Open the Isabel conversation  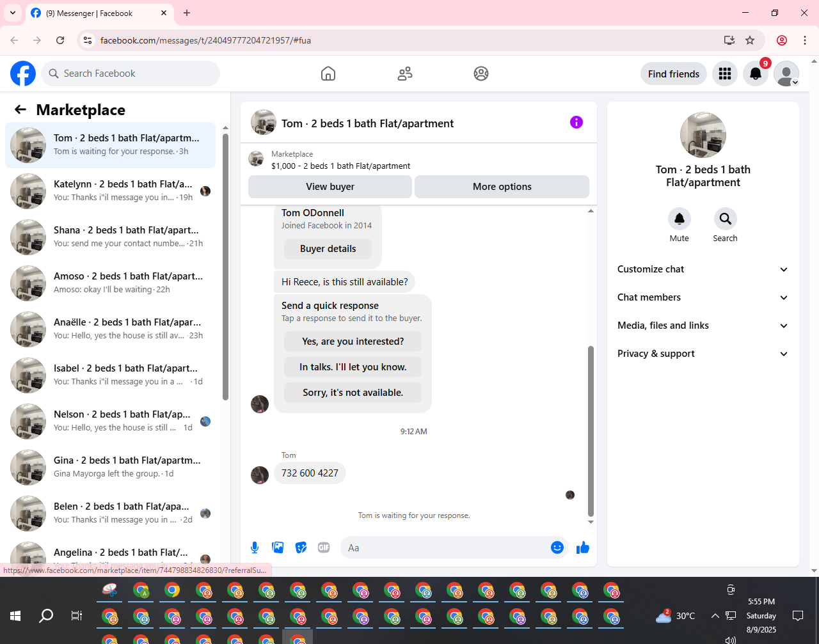click(111, 375)
